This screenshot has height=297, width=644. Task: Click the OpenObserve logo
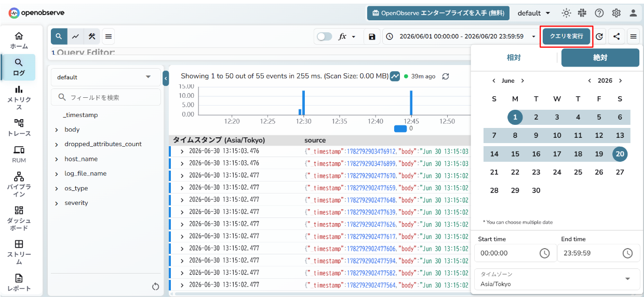[36, 12]
